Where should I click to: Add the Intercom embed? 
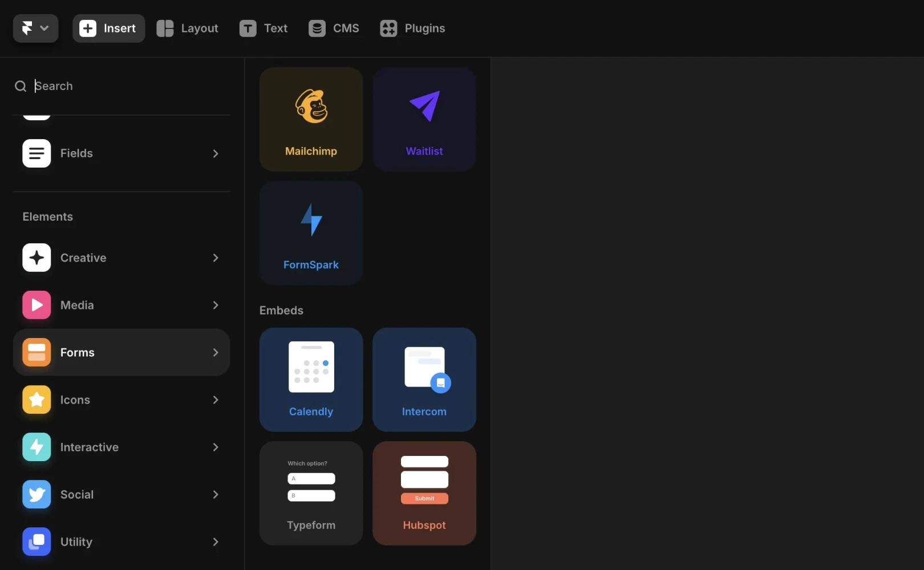[424, 379]
